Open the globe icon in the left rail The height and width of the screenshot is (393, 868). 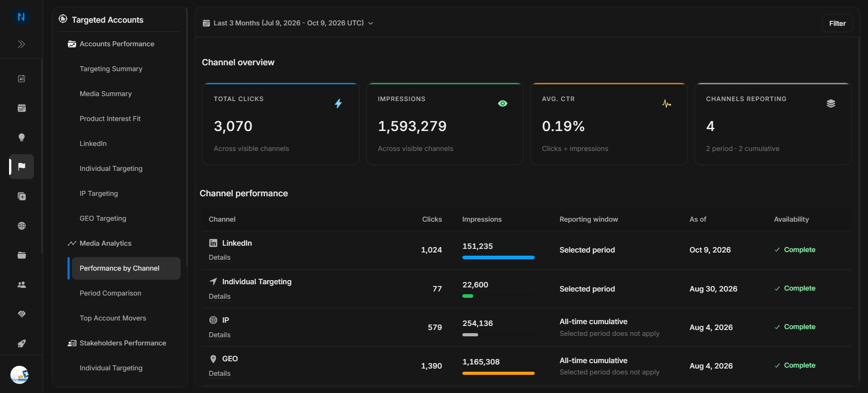click(21, 226)
